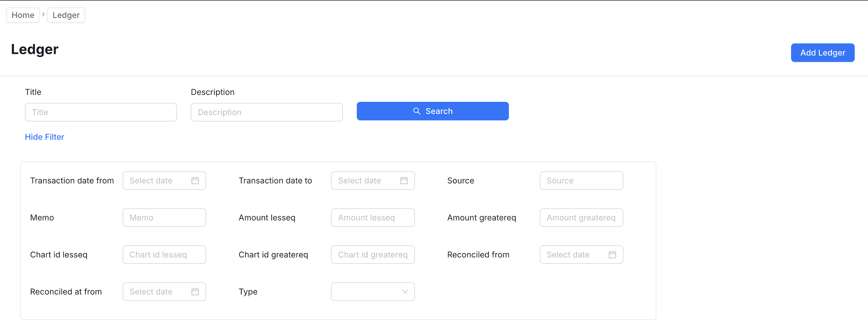Click calendar icon in Transaction date from

click(195, 181)
